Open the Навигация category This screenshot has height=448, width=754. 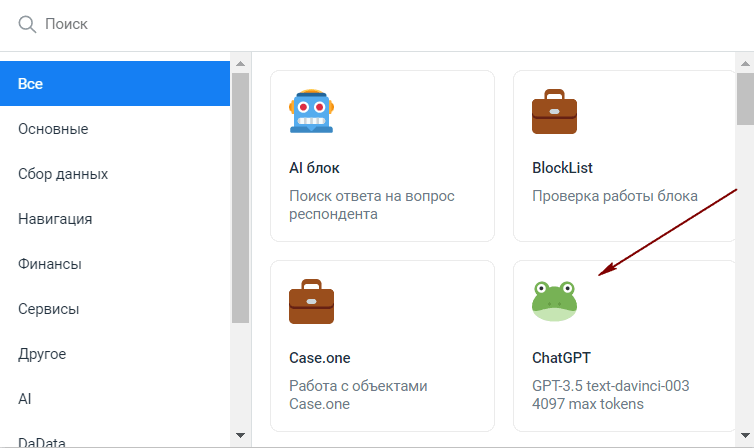click(115, 219)
